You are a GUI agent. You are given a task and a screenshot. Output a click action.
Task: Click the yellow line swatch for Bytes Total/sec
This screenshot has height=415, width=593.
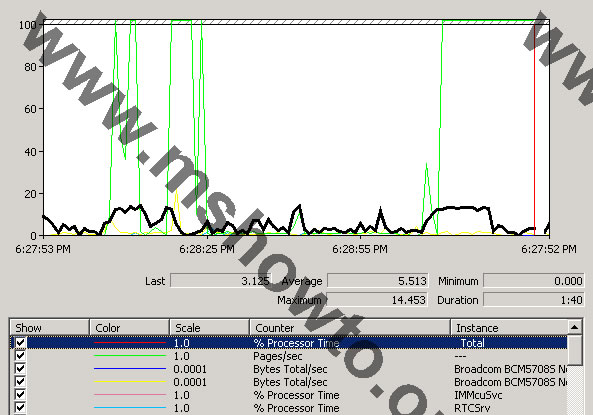coord(130,382)
